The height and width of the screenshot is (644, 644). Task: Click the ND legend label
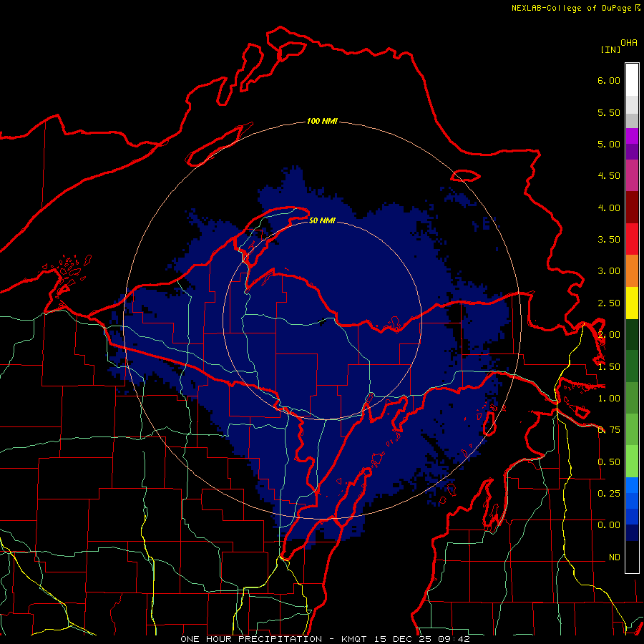615,557
